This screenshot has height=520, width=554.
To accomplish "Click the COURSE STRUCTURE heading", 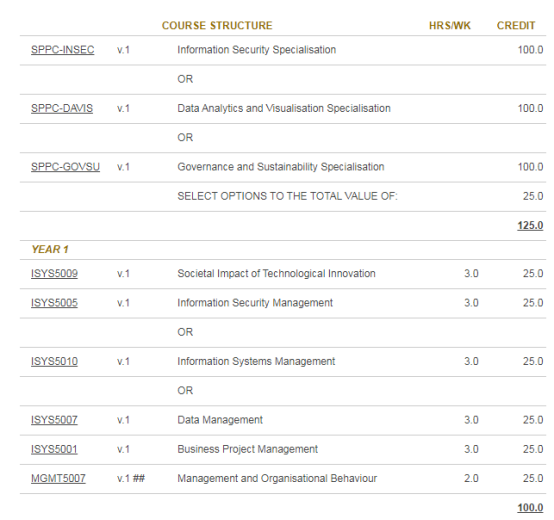I will (217, 26).
